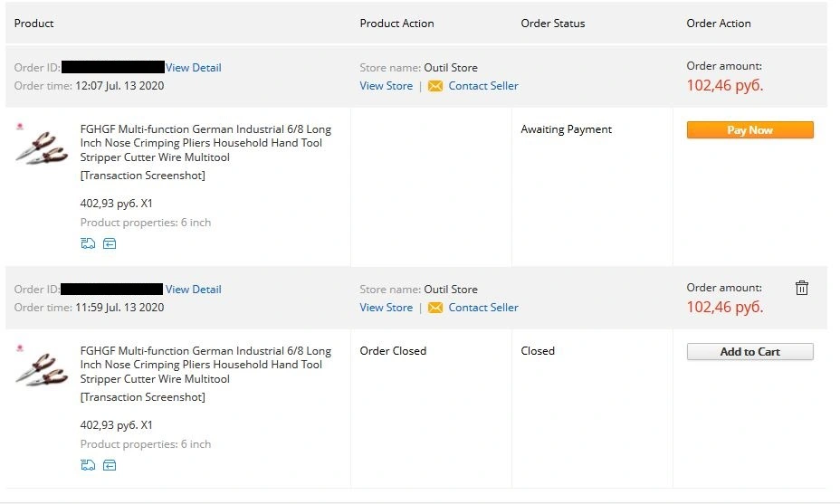Click the Outil Store name in the 11:59 order

click(x=451, y=290)
